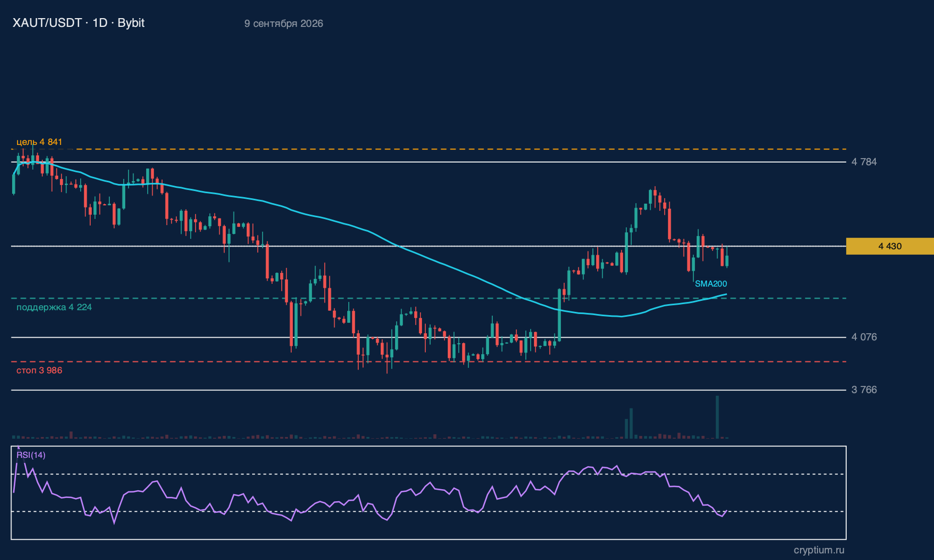The image size is (934, 560).
Task: Click the tallest volume bar
Action: (x=717, y=417)
